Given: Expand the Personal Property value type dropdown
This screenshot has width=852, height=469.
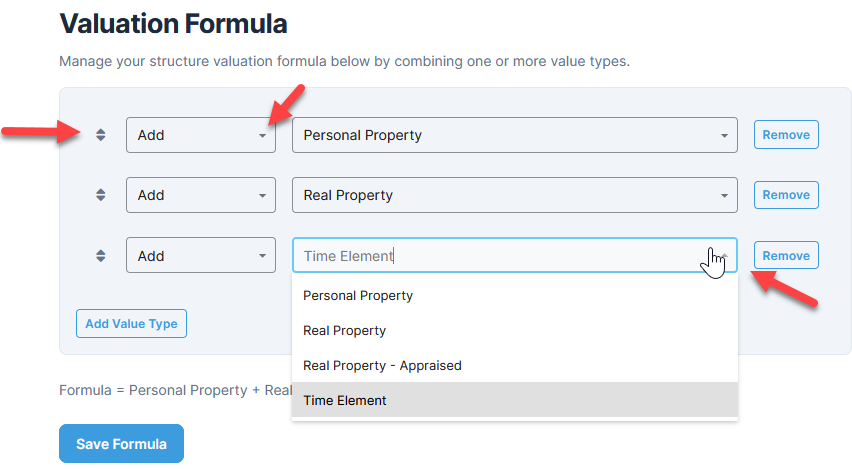Looking at the screenshot, I should pyautogui.click(x=515, y=135).
